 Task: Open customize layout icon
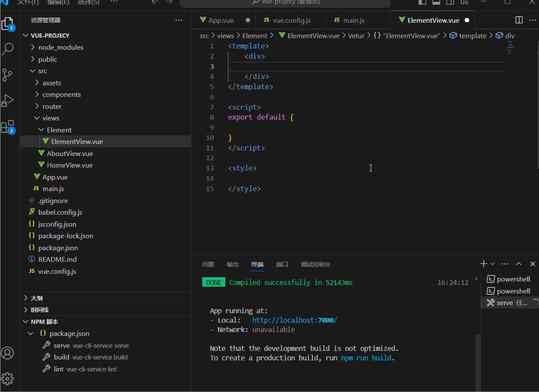click(464, 2)
